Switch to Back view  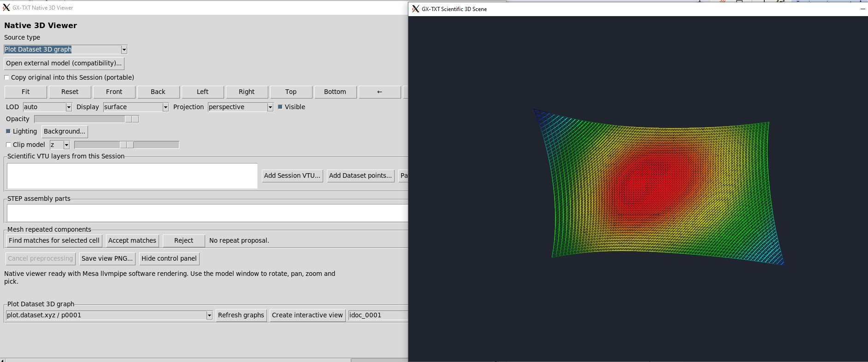coord(158,92)
